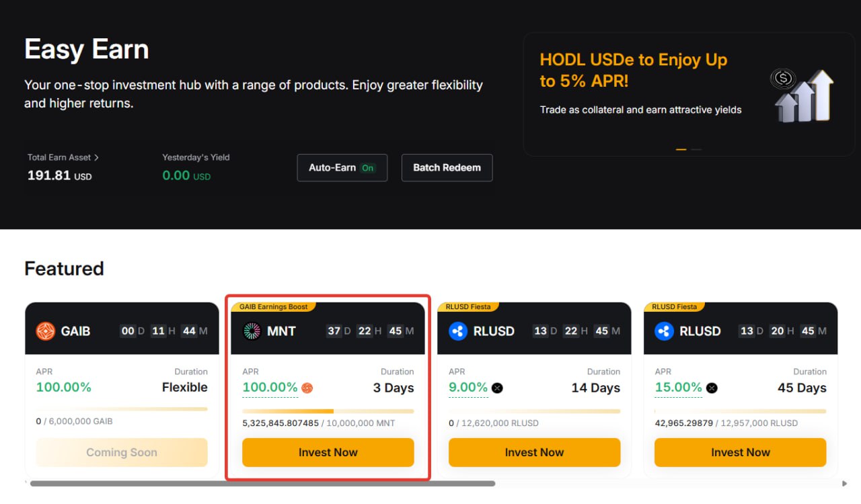Select the second banner carousel dot
Screen dimensions: 861x504
[696, 149]
